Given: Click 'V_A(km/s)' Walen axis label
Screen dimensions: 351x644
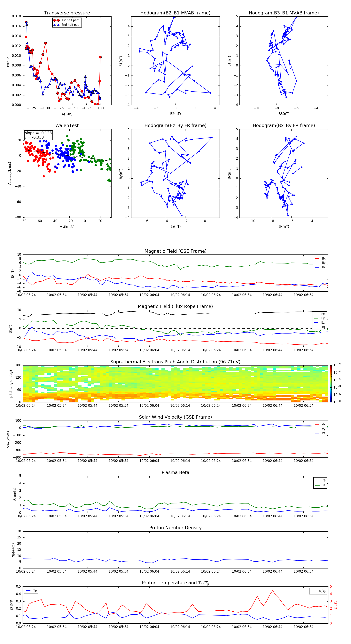Looking at the screenshot, I should 67,227.
